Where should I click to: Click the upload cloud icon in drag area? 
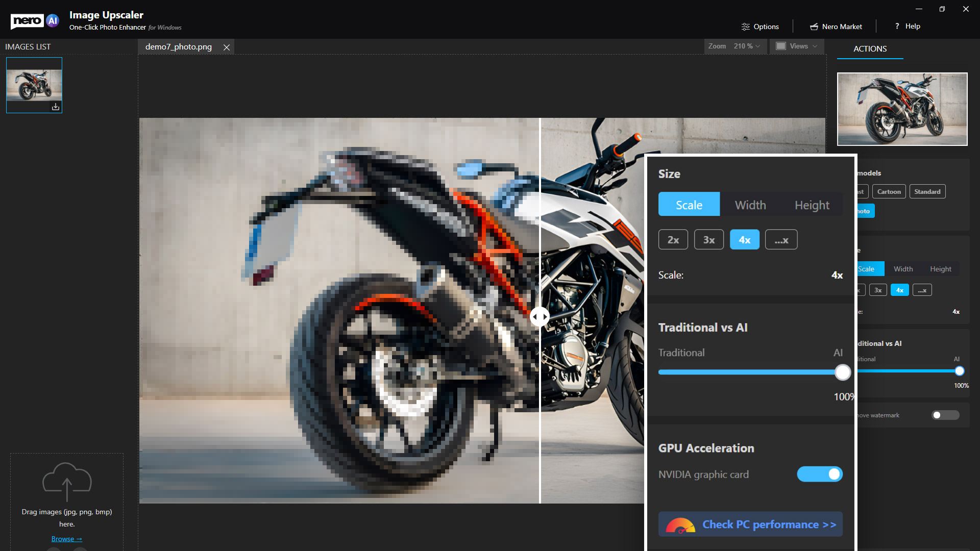coord(67,481)
